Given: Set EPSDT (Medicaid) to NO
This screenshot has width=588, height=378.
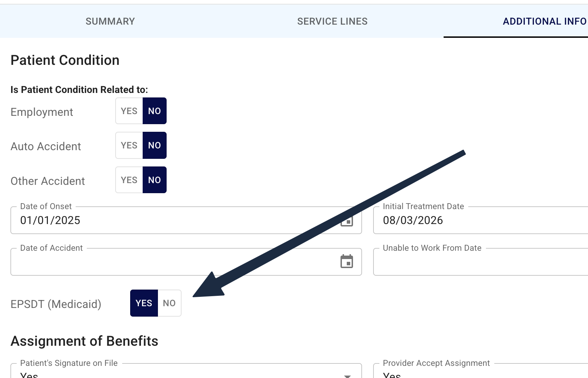Looking at the screenshot, I should (169, 303).
